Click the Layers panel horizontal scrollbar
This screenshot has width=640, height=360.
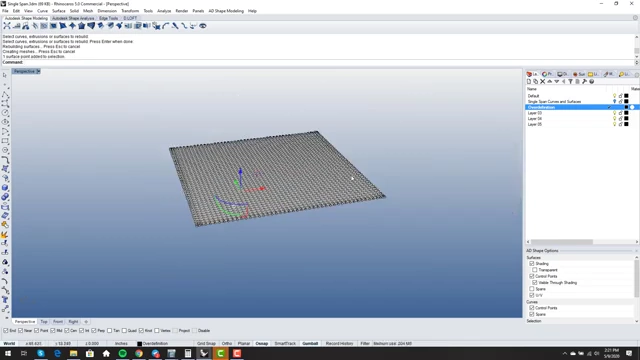click(x=562, y=242)
